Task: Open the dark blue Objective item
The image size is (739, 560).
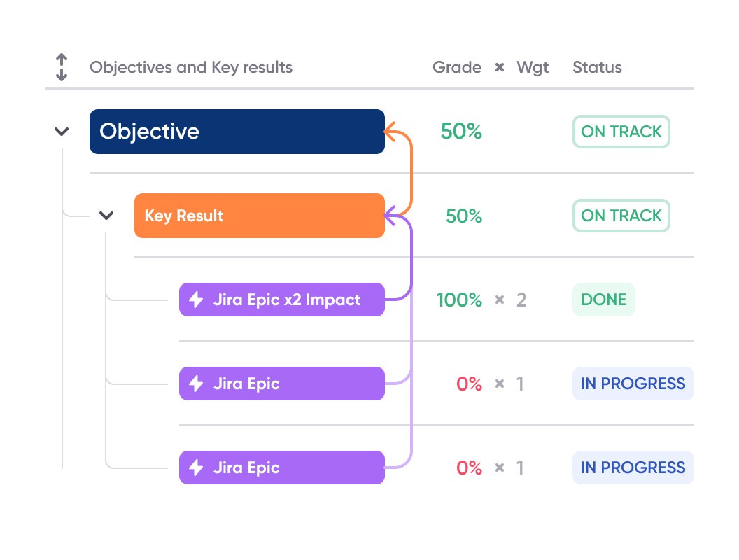Action: tap(237, 132)
